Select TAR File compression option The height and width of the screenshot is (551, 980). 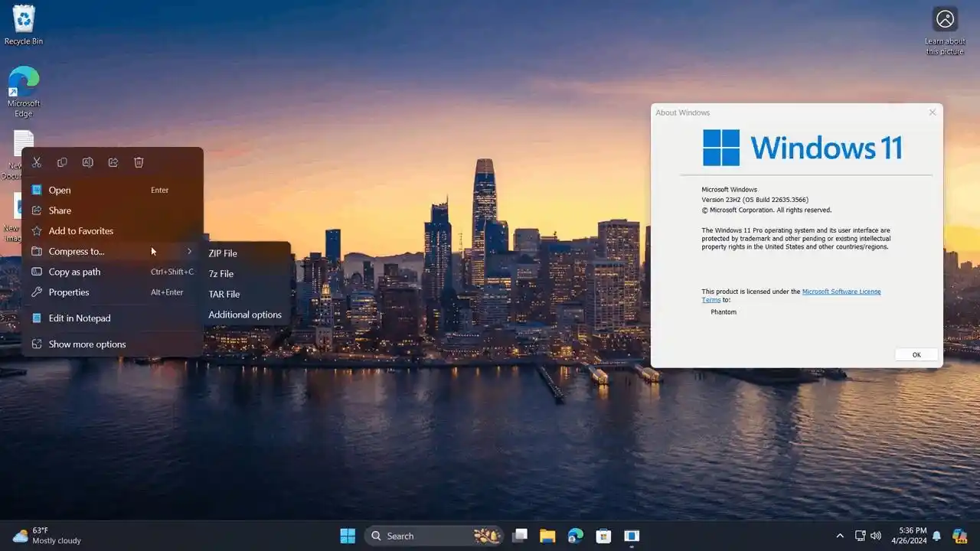click(247, 294)
